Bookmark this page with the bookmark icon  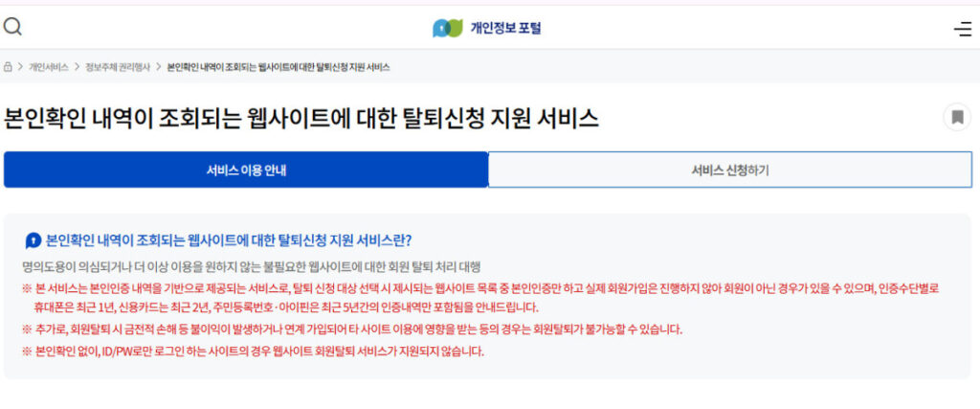[957, 117]
